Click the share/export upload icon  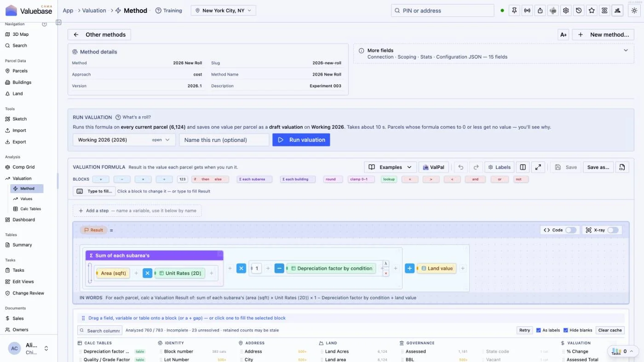pyautogui.click(x=540, y=11)
